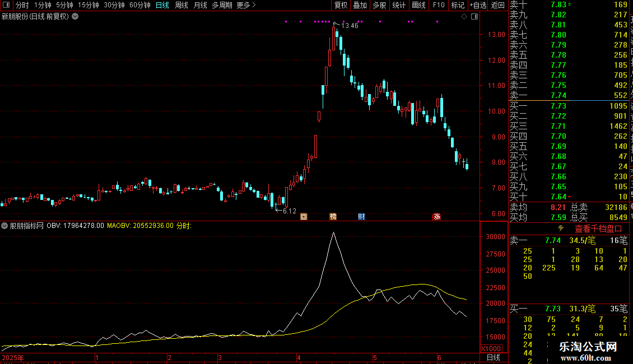
Task: Click the 买均 7.59 average value
Action: click(x=558, y=217)
